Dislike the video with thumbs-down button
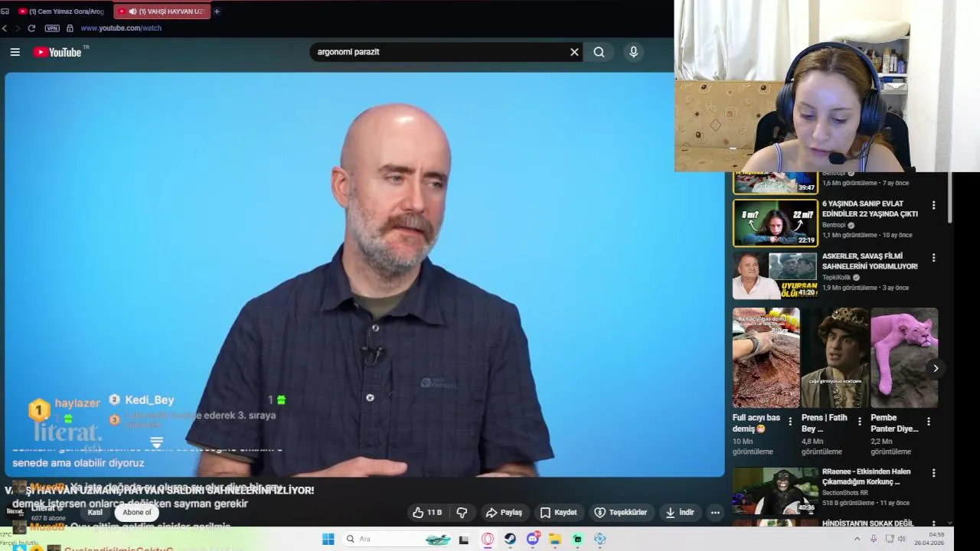Image resolution: width=980 pixels, height=551 pixels. tap(462, 513)
